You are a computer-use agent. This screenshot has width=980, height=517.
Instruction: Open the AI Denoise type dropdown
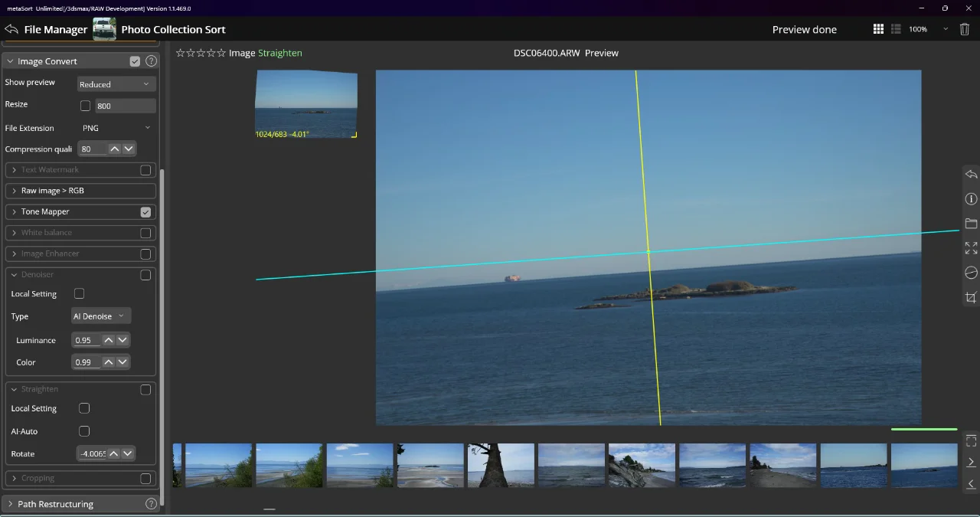pyautogui.click(x=100, y=316)
